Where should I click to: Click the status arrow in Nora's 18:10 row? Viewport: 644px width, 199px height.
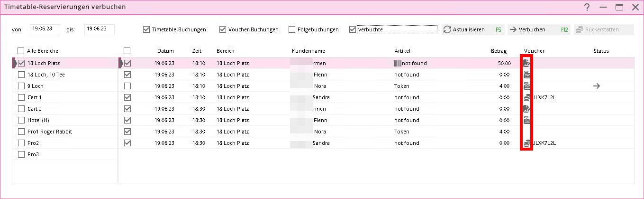pos(597,86)
